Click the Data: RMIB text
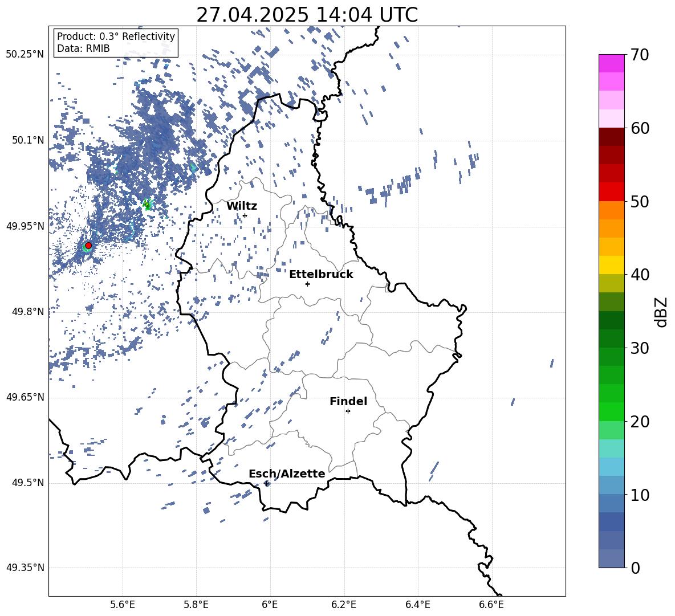The width and height of the screenshot is (675, 616). [x=83, y=48]
